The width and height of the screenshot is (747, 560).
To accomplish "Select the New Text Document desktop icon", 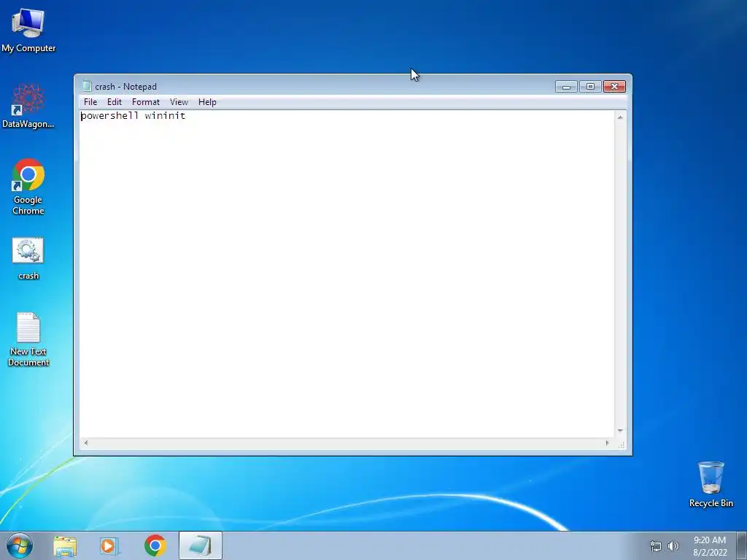I will click(28, 340).
